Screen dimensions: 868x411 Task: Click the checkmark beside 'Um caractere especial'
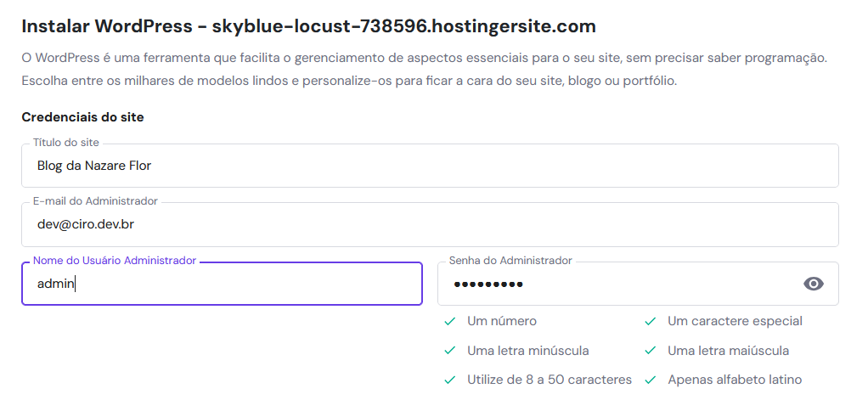point(651,321)
